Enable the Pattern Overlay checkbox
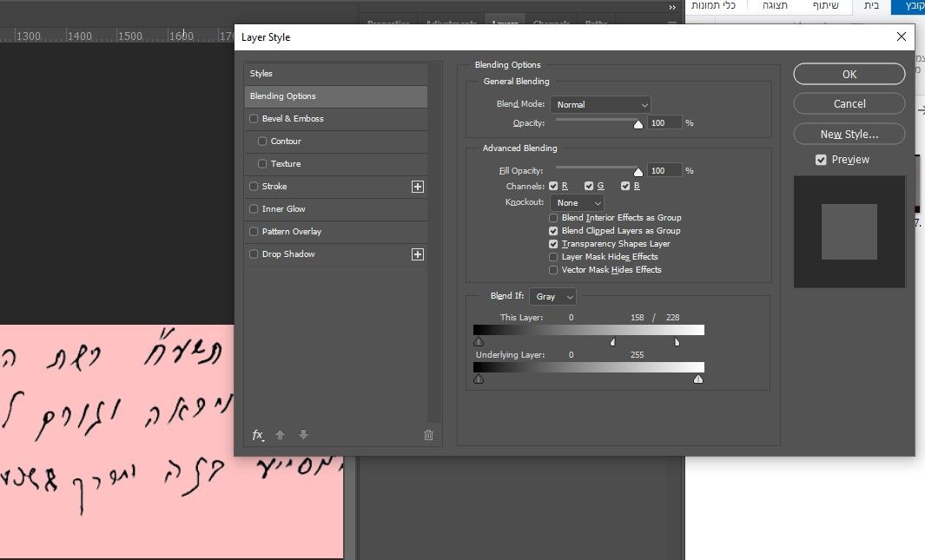925x560 pixels. (254, 231)
